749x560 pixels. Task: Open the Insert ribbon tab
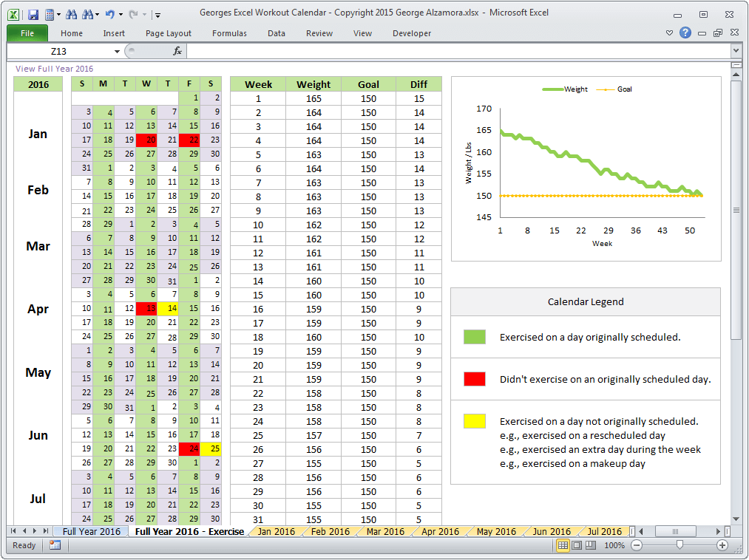pyautogui.click(x=114, y=33)
